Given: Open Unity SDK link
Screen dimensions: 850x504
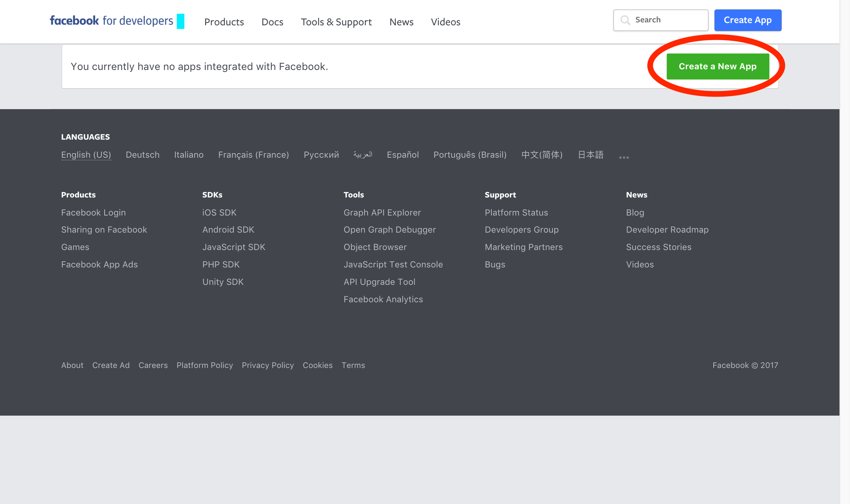Looking at the screenshot, I should coord(223,282).
